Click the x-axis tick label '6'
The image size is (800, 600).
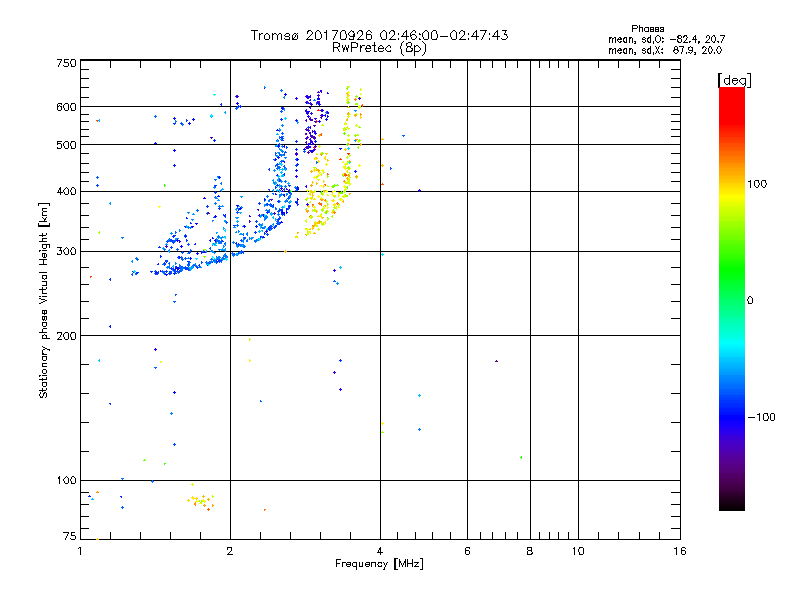467,551
